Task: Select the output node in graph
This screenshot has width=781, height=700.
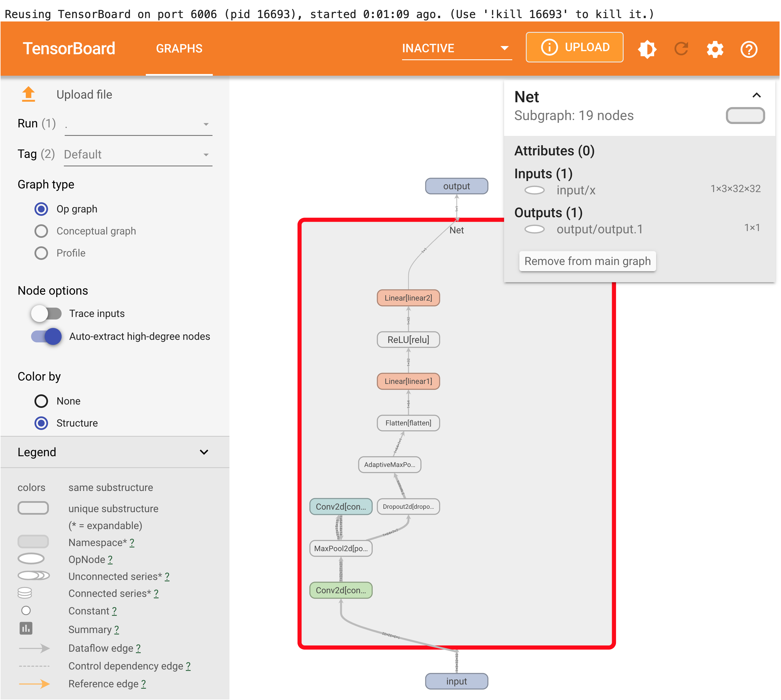Action: [457, 186]
